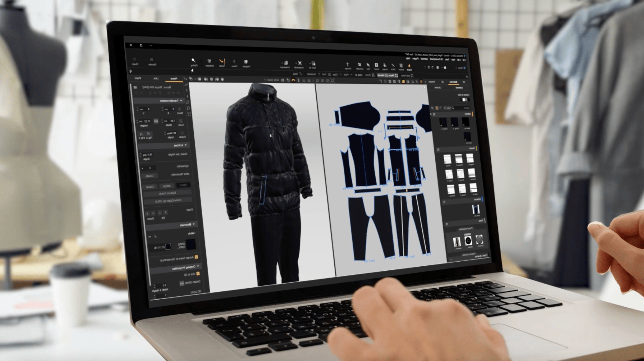Switch to the Line tab
The width and height of the screenshot is (644, 361).
tap(156, 79)
